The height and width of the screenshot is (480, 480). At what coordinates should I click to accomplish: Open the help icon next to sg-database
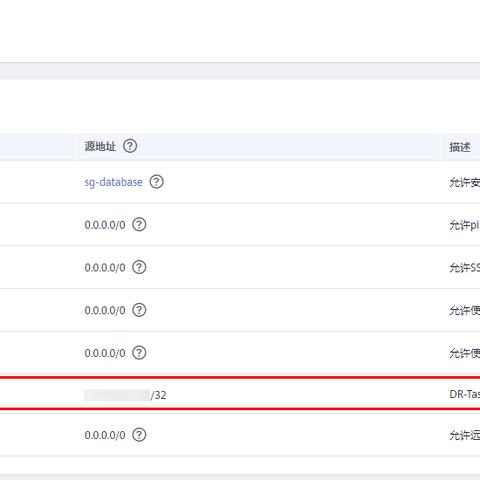click(x=156, y=182)
